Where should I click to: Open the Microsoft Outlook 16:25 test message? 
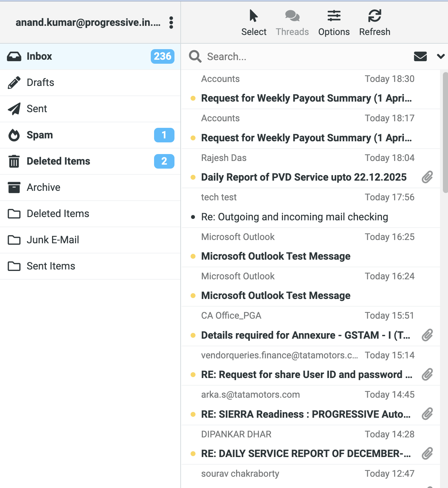[276, 256]
